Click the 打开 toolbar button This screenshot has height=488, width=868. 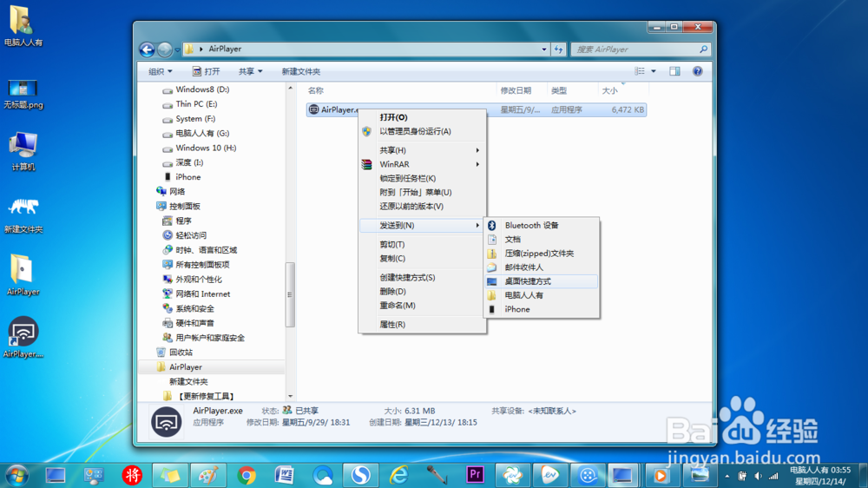click(206, 71)
